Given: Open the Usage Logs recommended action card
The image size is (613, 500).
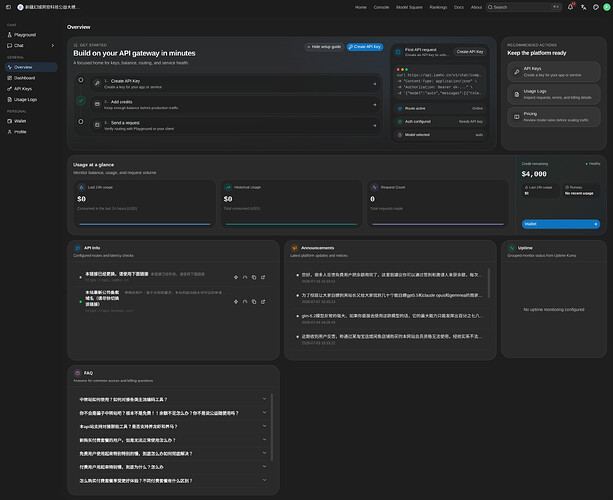Looking at the screenshot, I should point(554,94).
